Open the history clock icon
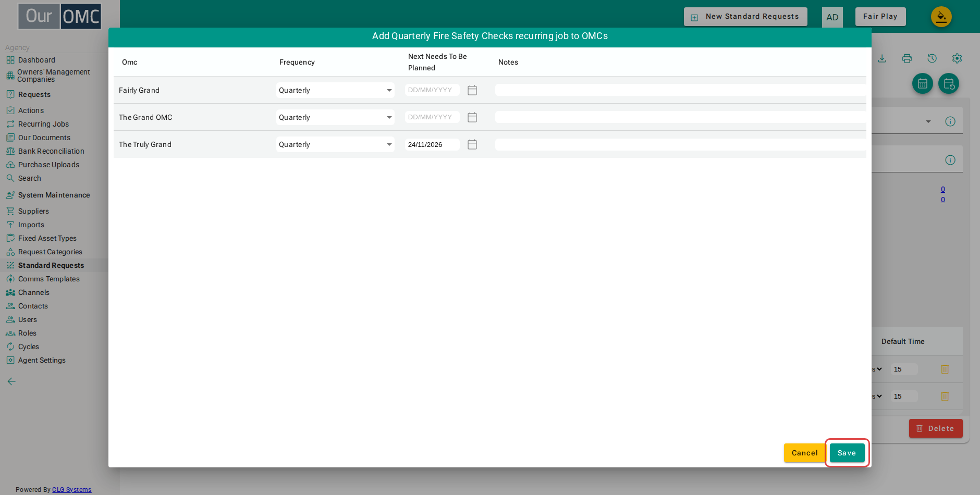980x495 pixels. pos(932,58)
